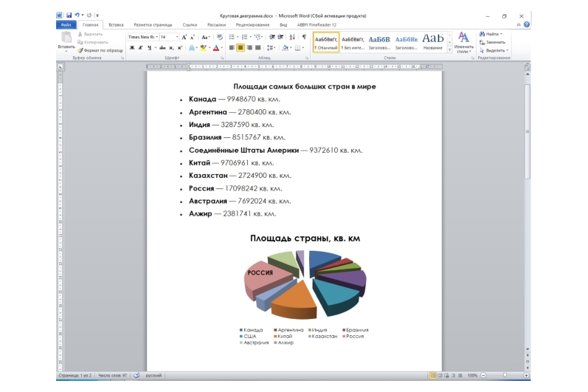Image resolution: width=588 pixels, height=392 pixels.
Task: Open the Change Case (Аа) dropdown
Action: (206, 37)
